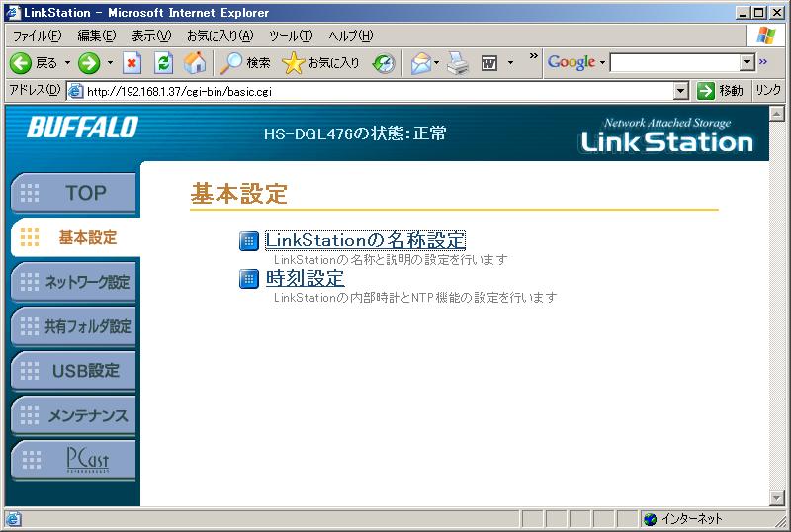Open the Google search box dropdown arrow
The image size is (791, 532).
click(x=747, y=62)
